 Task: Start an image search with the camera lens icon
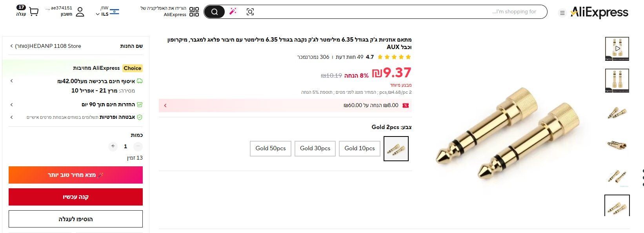click(x=251, y=11)
